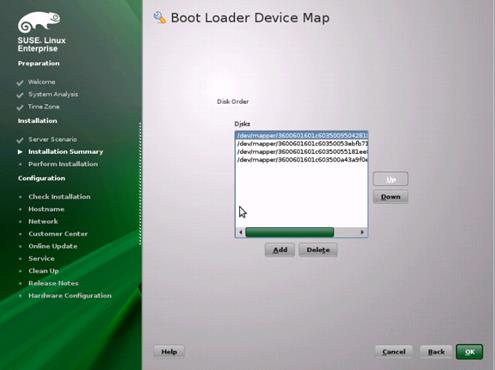The width and height of the screenshot is (495, 370).
Task: Select the disk ending in 55181ee
Action: pyautogui.click(x=302, y=152)
